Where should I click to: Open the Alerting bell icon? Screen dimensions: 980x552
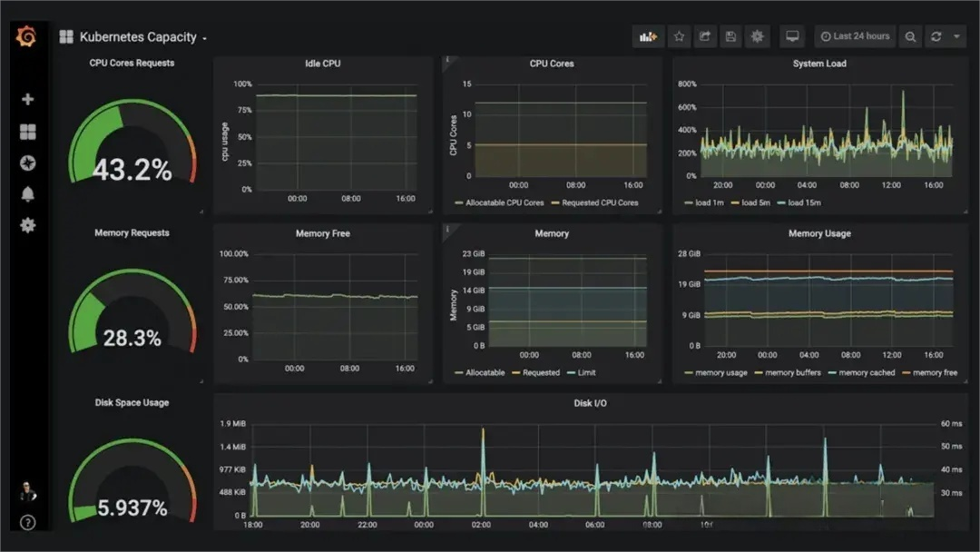[26, 193]
